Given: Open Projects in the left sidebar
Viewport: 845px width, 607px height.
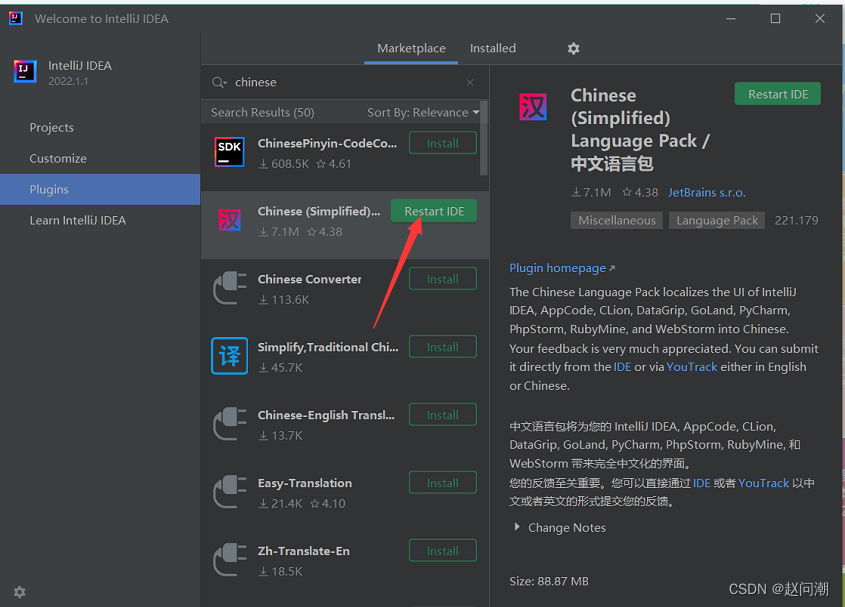Looking at the screenshot, I should 52,127.
